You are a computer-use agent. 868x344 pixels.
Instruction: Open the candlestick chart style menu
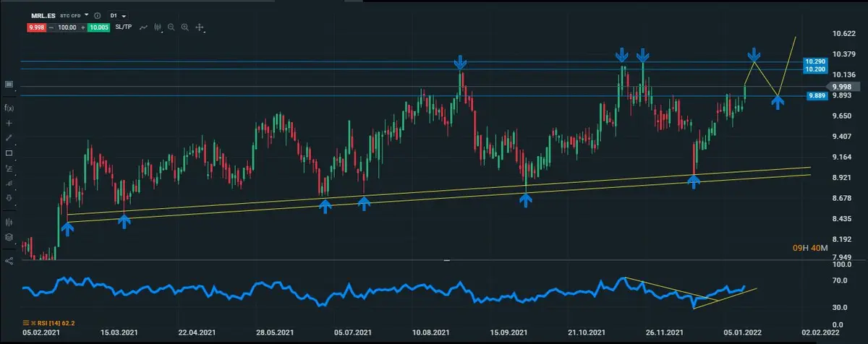[156, 27]
